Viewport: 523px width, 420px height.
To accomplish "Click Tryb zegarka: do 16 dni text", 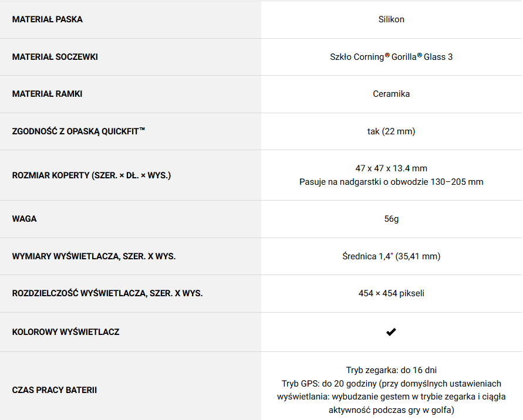I will (x=392, y=370).
